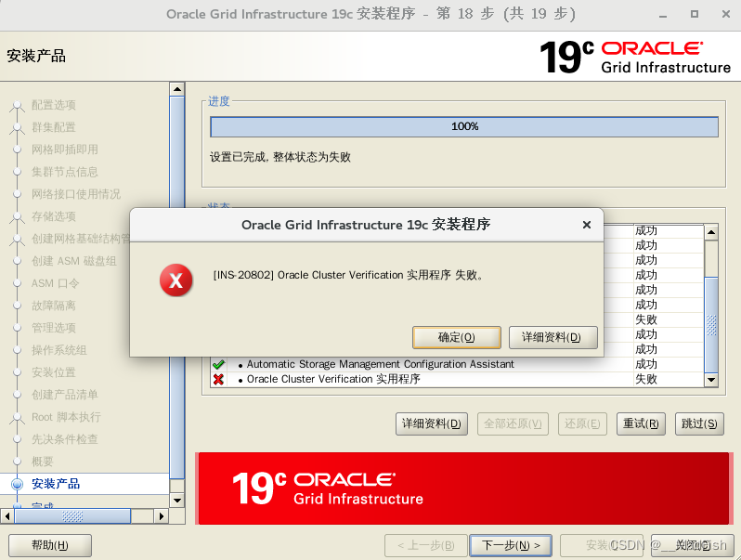The width and height of the screenshot is (741, 560).
Task: Click the 失败 status of Oracle Cluster Verification
Action: point(646,379)
